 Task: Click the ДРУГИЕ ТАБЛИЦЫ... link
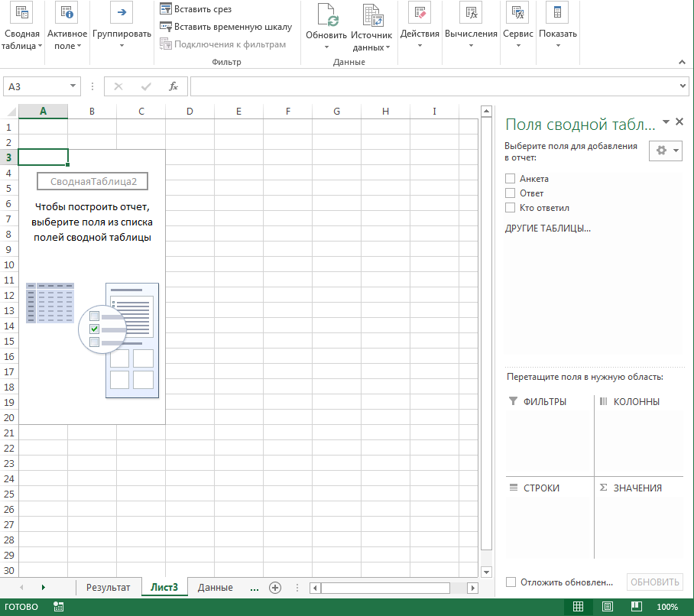coord(547,229)
